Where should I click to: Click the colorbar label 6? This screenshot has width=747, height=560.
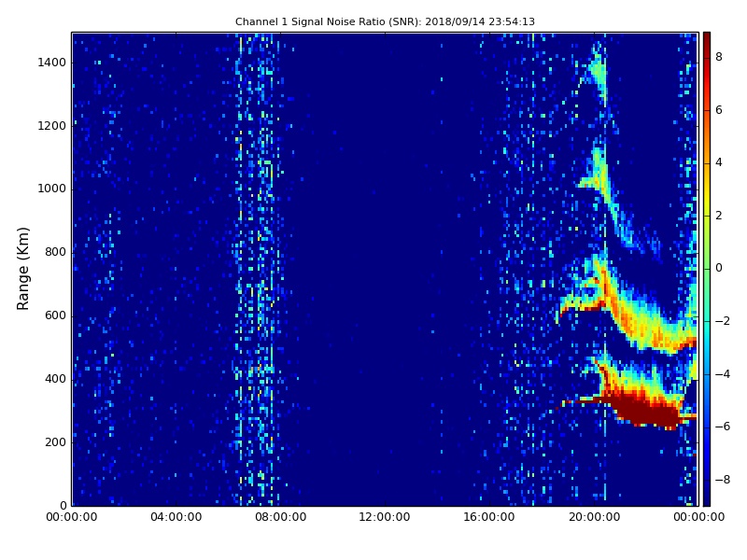(719, 110)
